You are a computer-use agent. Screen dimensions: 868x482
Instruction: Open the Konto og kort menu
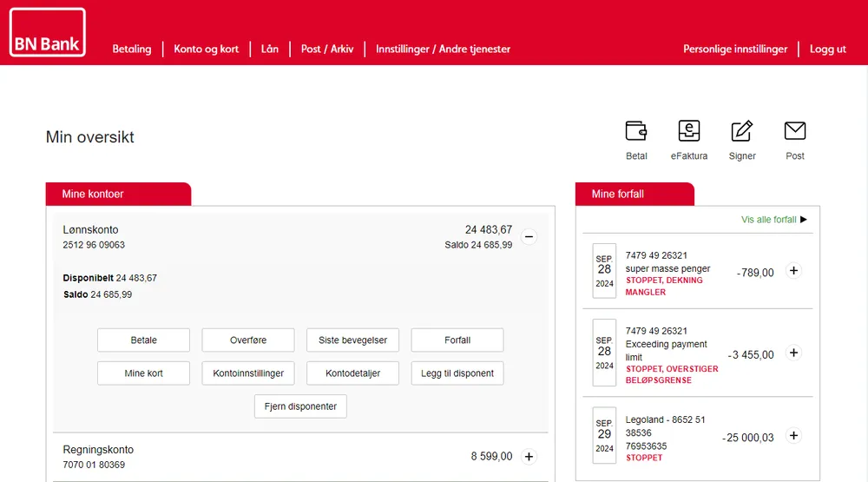(x=206, y=50)
